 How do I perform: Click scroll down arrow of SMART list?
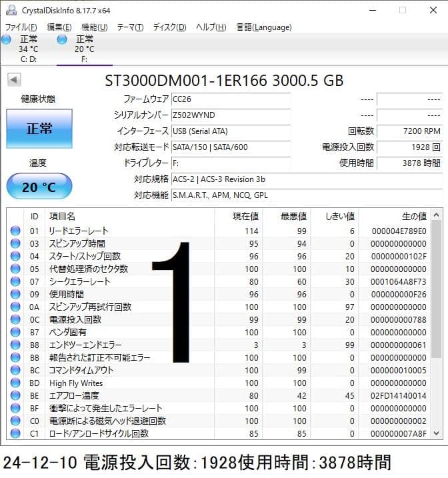(x=437, y=433)
